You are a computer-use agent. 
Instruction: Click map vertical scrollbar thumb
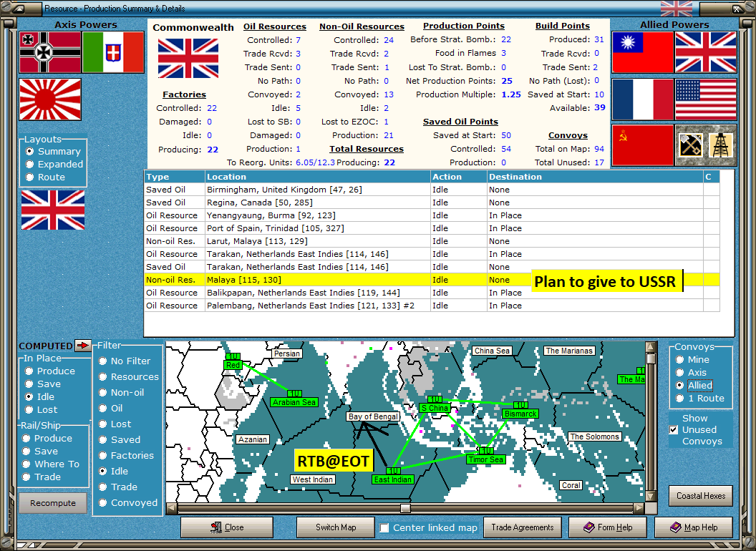[651, 359]
